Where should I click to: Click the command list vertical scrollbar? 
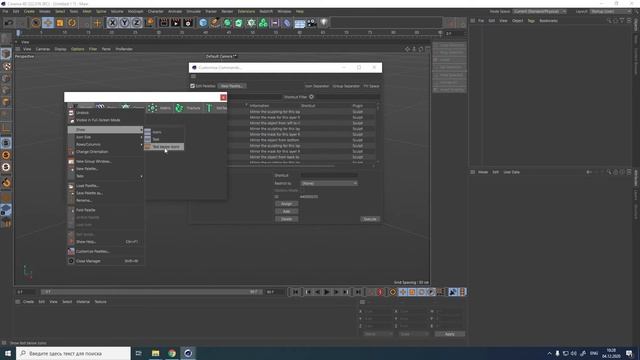pos(378,133)
